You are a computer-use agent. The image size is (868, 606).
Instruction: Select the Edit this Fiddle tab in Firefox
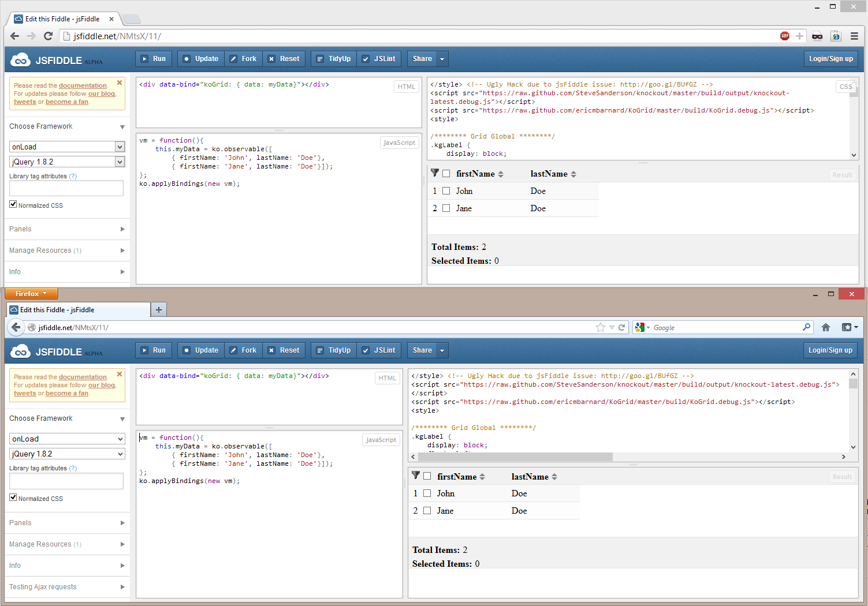tap(78, 310)
